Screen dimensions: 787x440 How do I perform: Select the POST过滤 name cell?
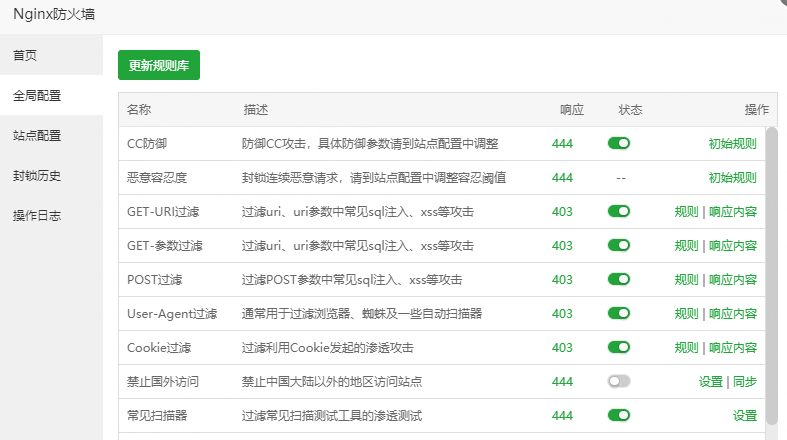(x=155, y=279)
